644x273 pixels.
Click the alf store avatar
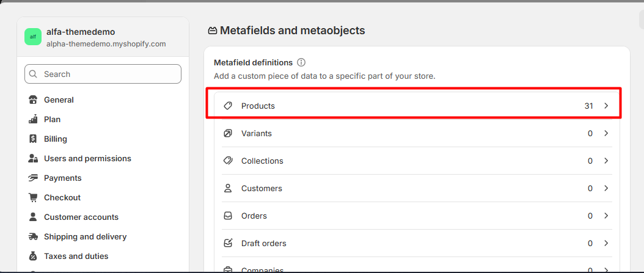(x=33, y=37)
